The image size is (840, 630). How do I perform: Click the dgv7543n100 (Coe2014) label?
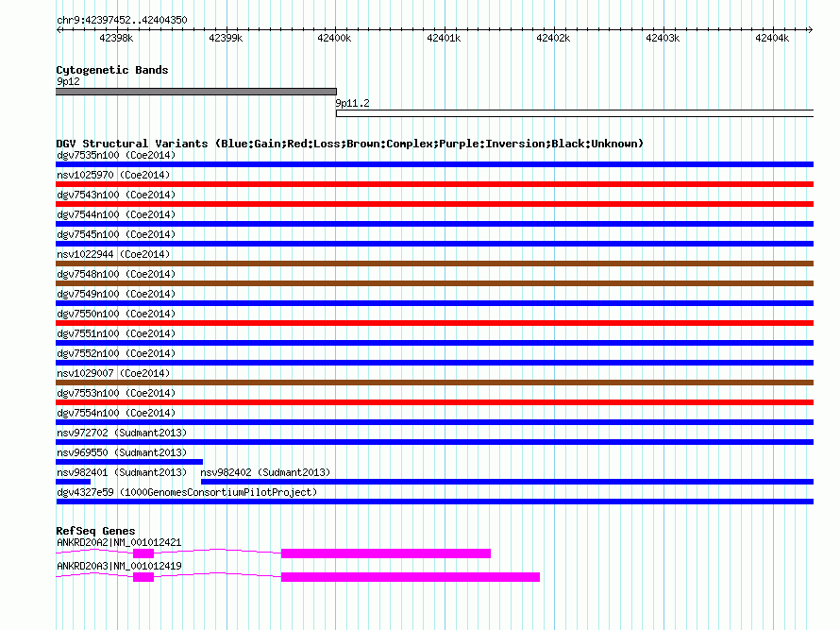coord(116,195)
